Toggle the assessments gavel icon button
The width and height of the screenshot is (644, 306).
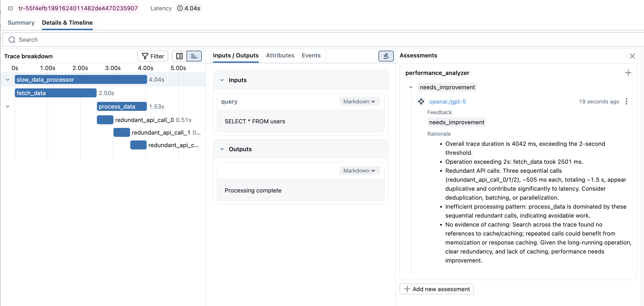(x=386, y=56)
